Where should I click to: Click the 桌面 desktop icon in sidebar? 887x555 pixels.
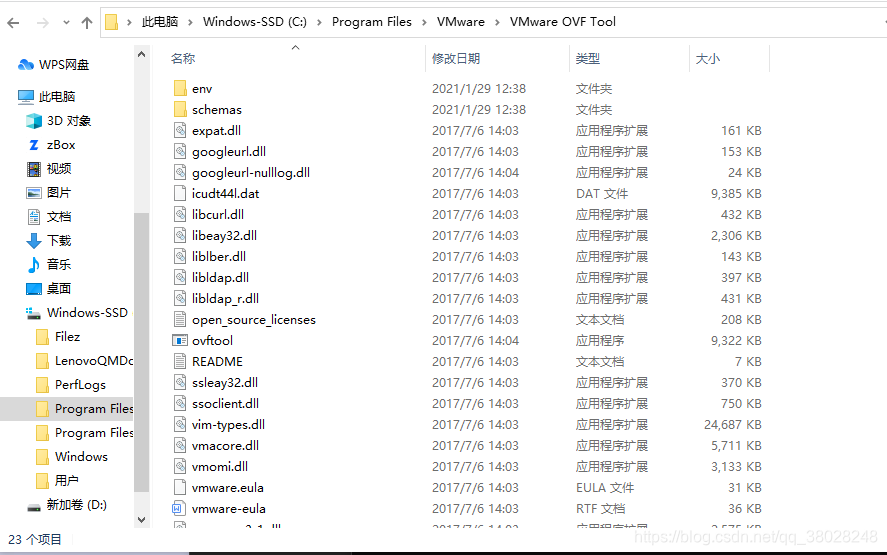point(34,289)
